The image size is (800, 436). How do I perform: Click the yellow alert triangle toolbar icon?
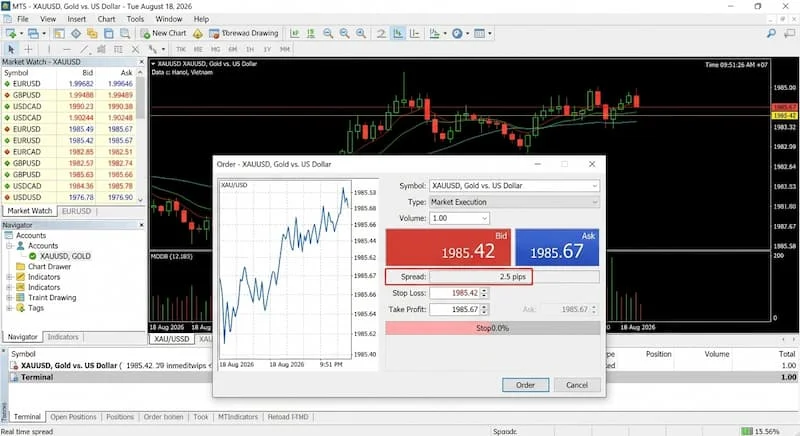tap(198, 34)
